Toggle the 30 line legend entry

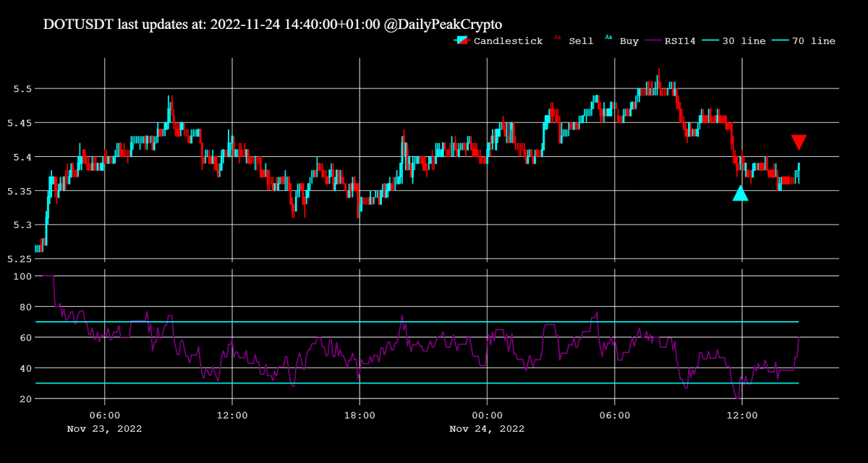coord(733,41)
